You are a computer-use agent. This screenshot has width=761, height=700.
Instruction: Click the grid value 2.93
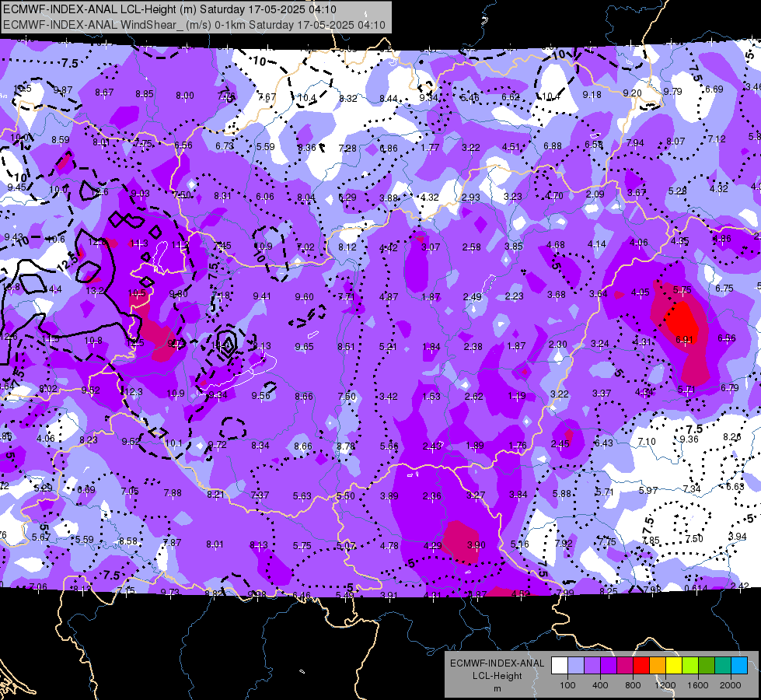(471, 198)
